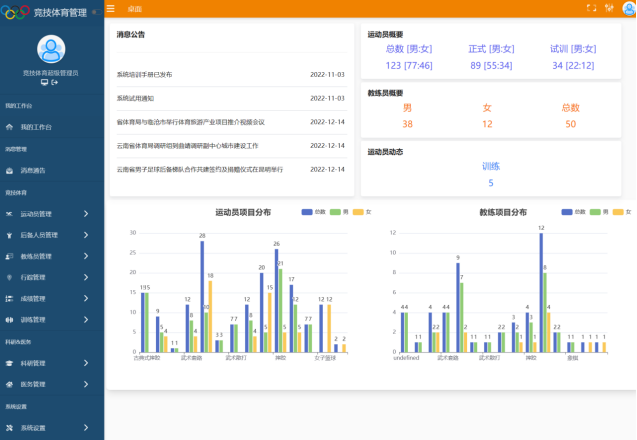Expand the 科研管理 chevron
The height and width of the screenshot is (440, 637).
(x=86, y=363)
